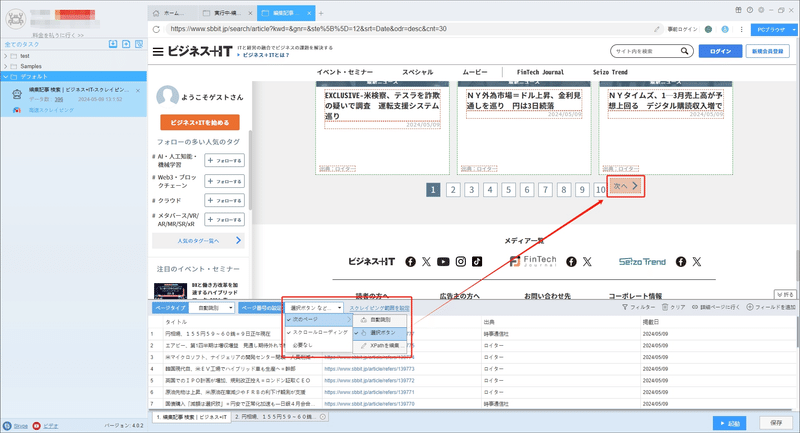Open the ビジネス+IT YouTube icon

point(443,262)
